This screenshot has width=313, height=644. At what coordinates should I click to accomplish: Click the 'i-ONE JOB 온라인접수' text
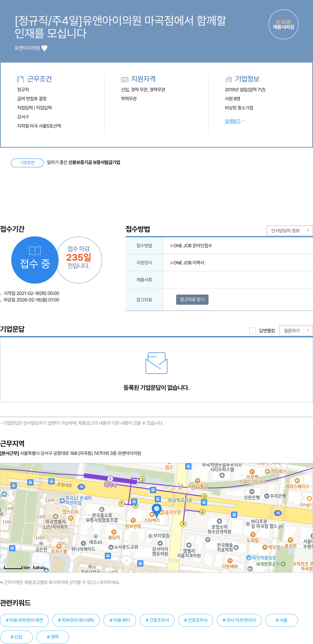(x=191, y=246)
